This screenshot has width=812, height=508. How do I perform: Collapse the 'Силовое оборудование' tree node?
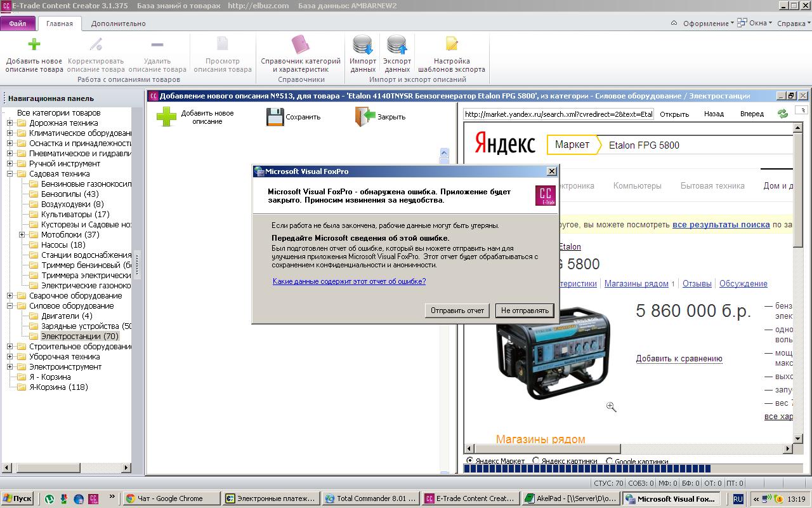10,306
